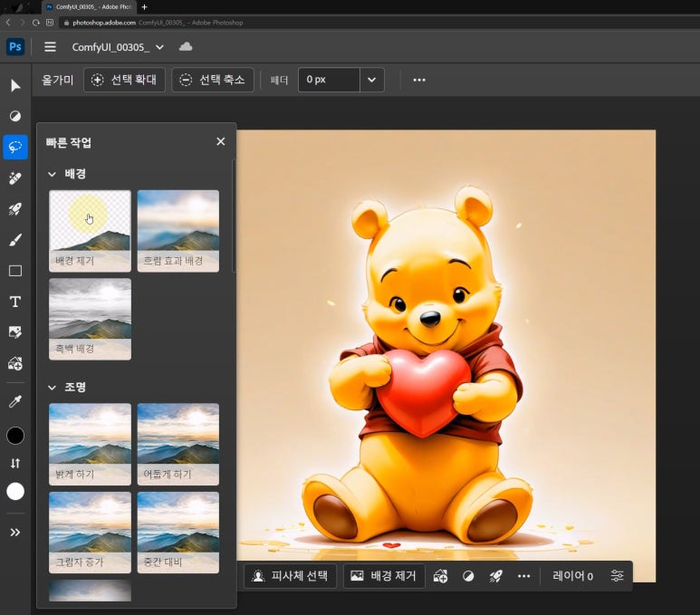Viewport: 700px width, 615px height.
Task: Select the healing bandage tool
Action: [x=15, y=178]
